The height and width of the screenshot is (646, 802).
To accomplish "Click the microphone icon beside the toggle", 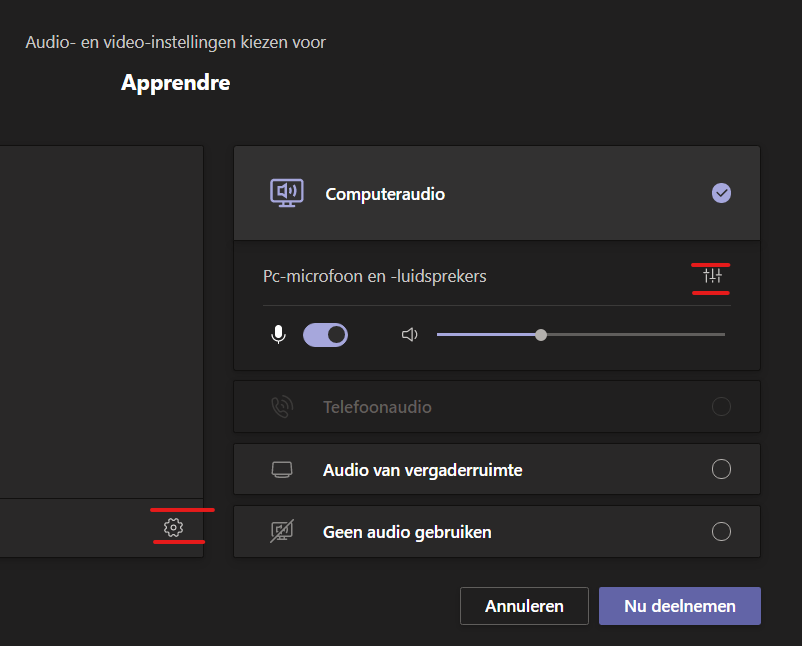I will (278, 335).
